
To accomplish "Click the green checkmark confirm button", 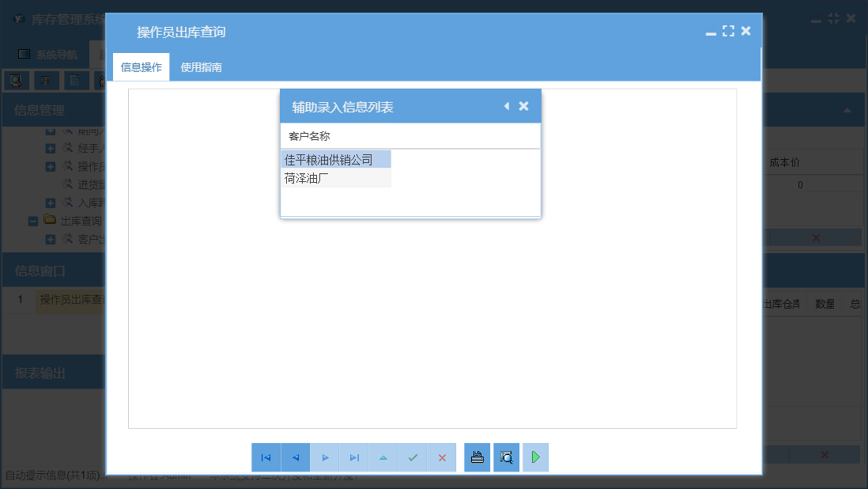I will [413, 457].
